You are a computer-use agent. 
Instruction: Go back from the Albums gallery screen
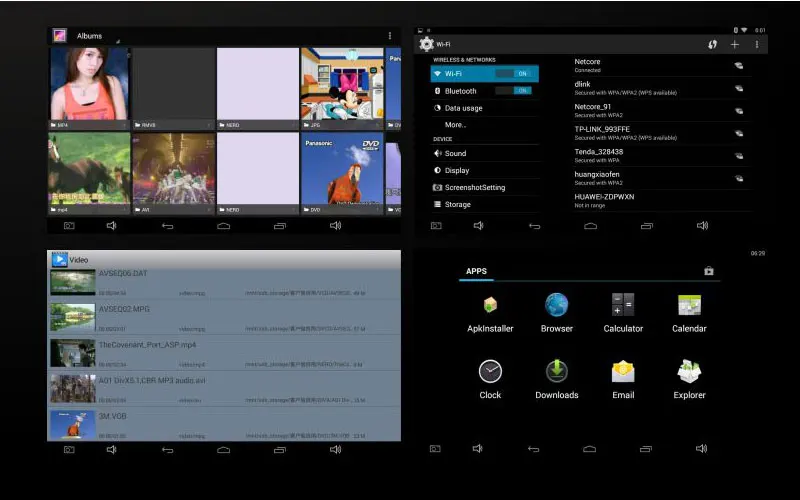(168, 226)
